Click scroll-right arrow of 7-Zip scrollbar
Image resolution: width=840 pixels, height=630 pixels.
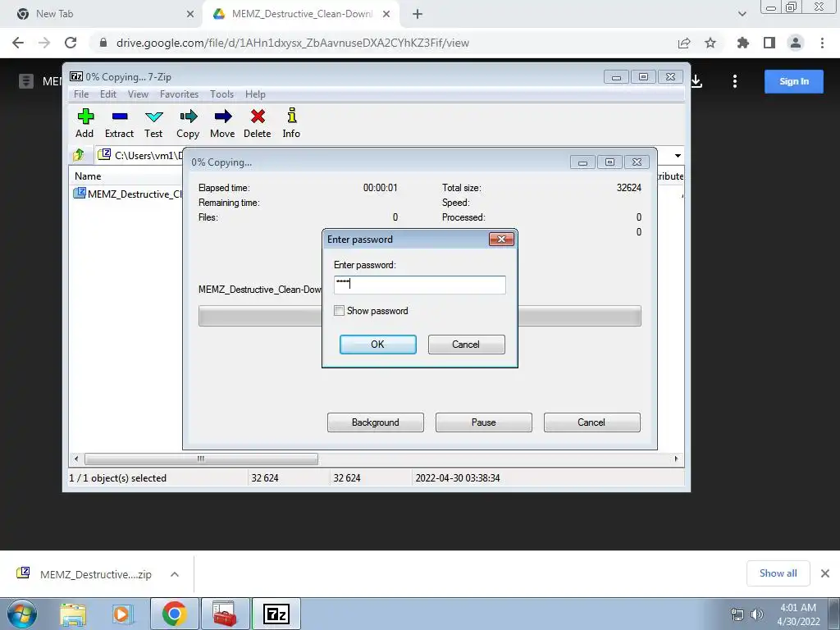676,459
